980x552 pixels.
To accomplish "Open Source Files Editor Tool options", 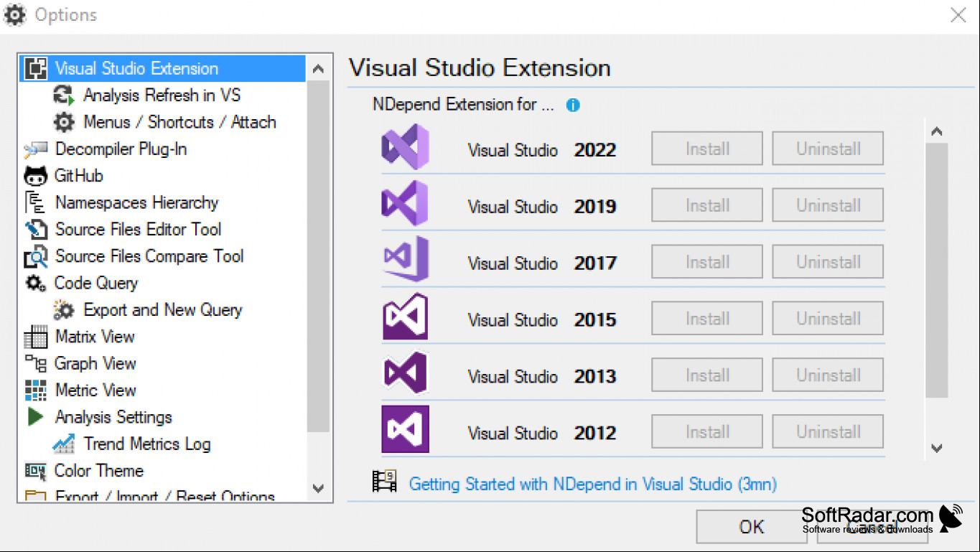I will point(138,230).
